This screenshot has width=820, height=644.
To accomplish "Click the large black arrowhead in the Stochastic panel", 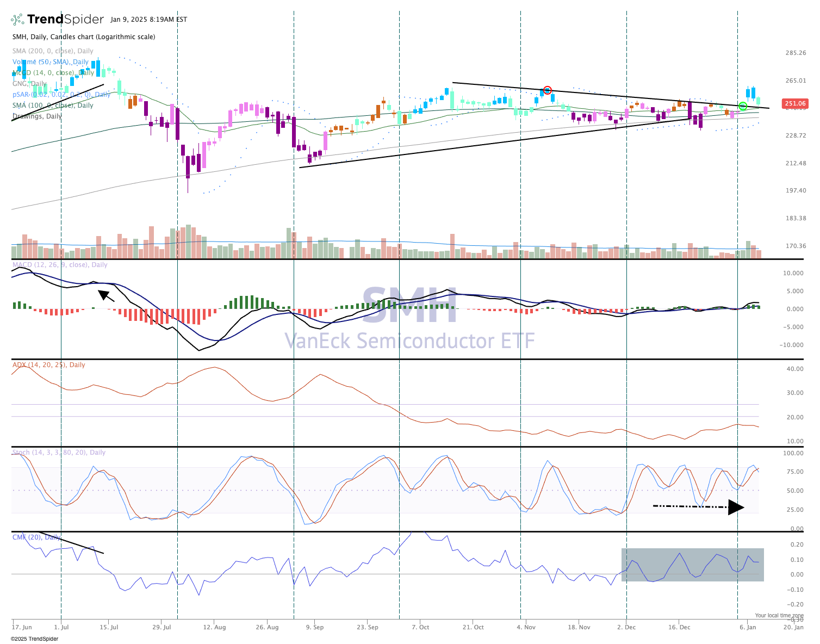I will 735,507.
